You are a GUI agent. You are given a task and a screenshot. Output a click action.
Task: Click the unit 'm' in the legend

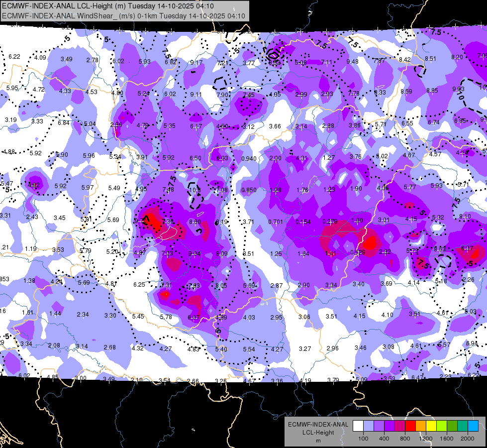click(318, 441)
